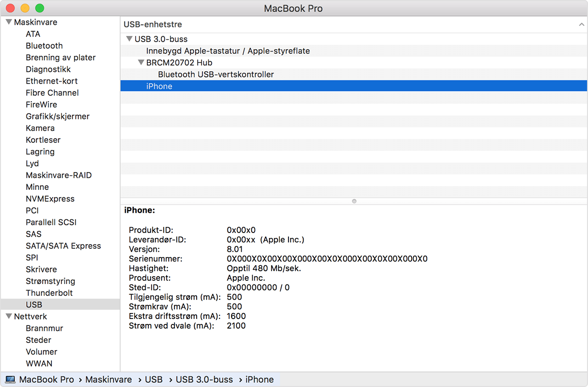Click Leverandør-ID value 0x00xx (Apple Inc.)

coord(266,239)
